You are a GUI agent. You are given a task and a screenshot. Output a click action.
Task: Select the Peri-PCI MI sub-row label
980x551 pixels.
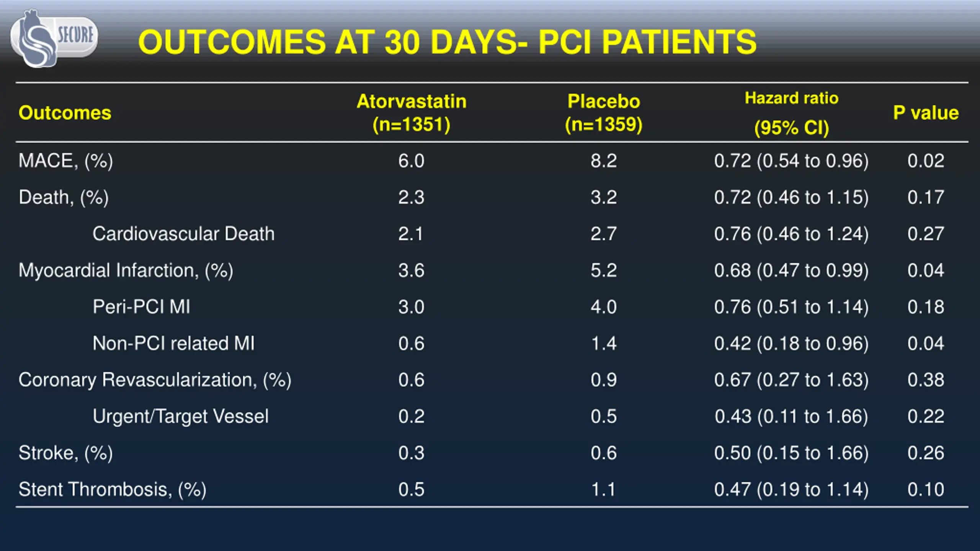click(141, 307)
